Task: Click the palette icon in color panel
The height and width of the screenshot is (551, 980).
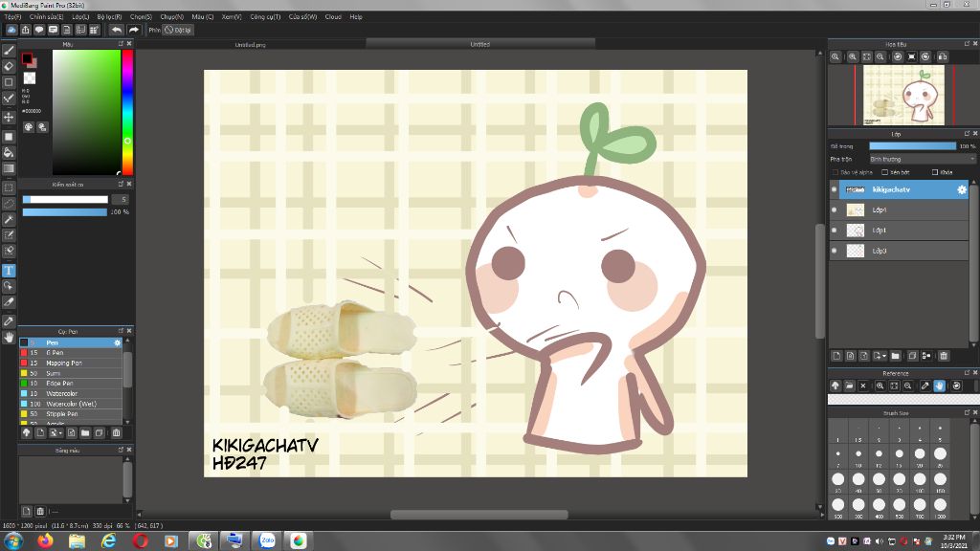Action: 29,127
